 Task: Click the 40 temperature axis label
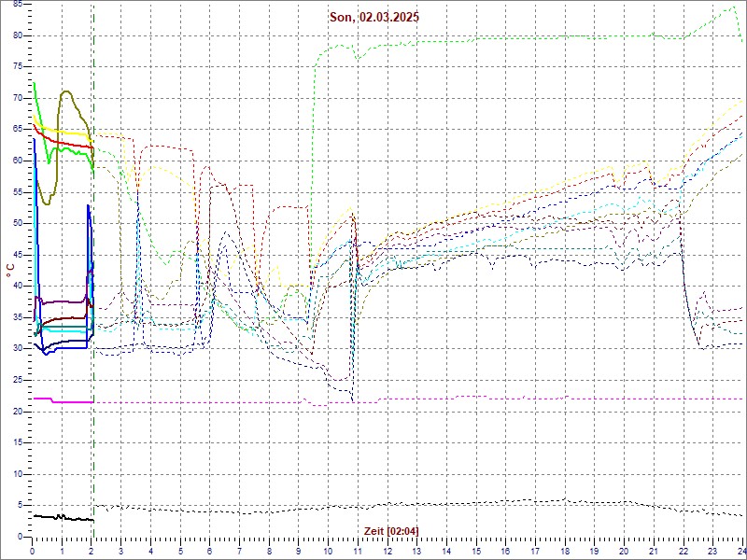[x=18, y=287]
